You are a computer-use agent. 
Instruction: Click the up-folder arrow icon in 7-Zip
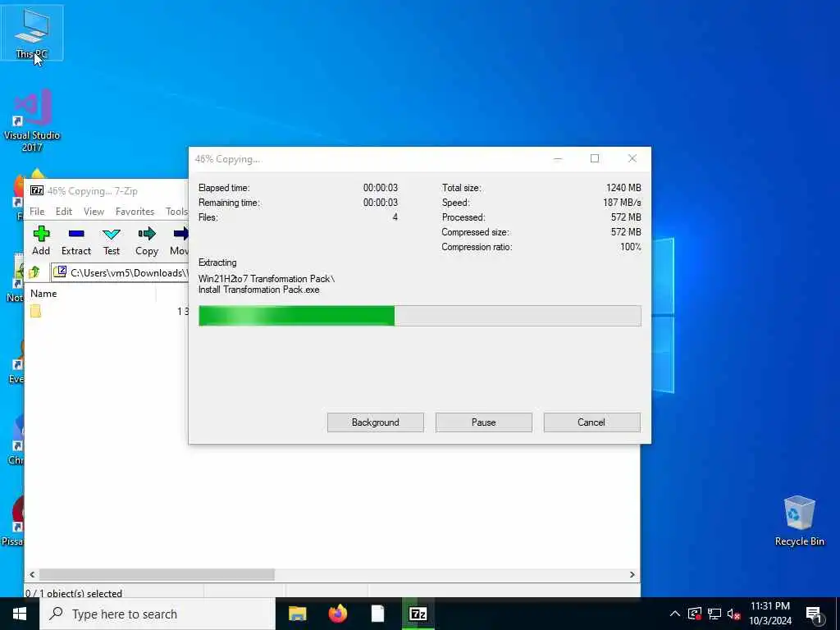click(34, 272)
